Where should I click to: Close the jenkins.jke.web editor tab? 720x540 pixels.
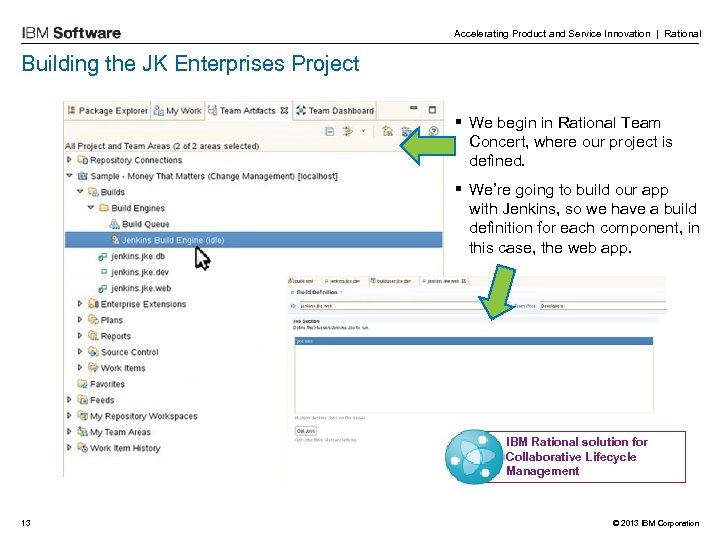tap(463, 281)
